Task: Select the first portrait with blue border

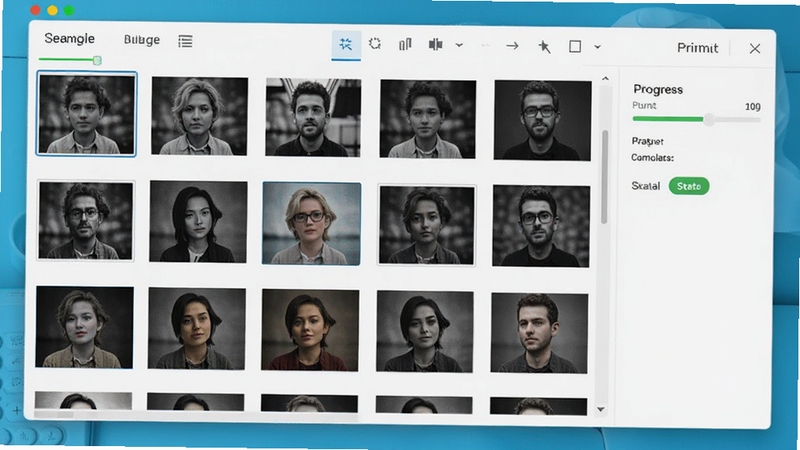Action: [86, 114]
